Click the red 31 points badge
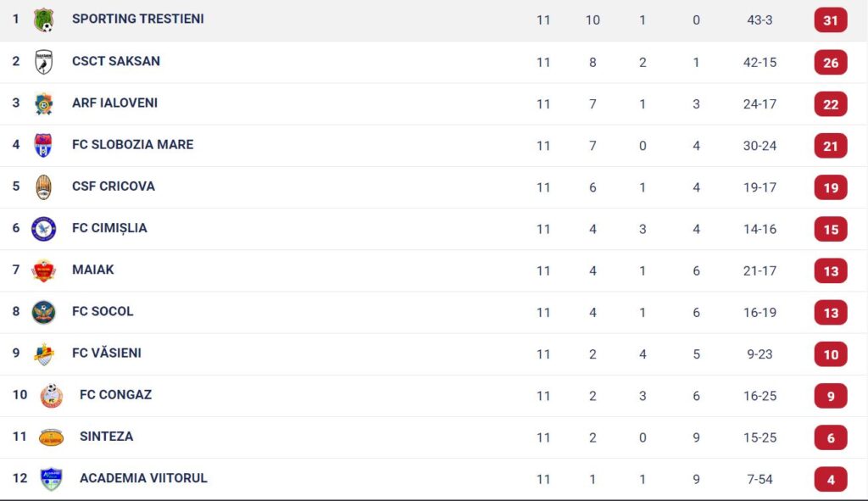This screenshot has height=501, width=868. [x=831, y=20]
